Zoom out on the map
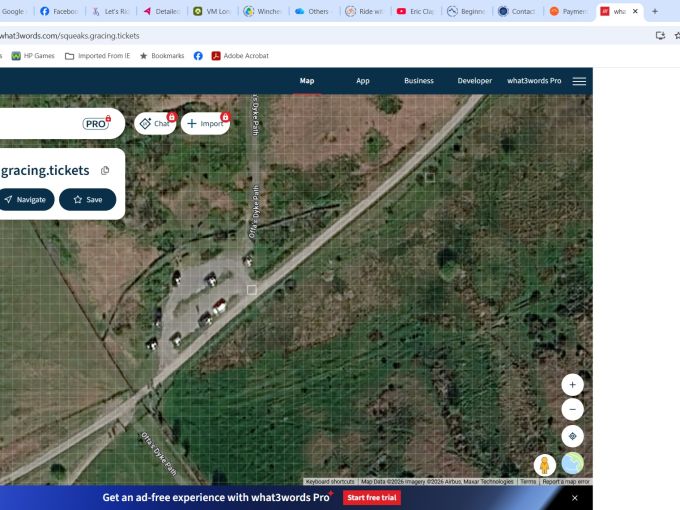The width and height of the screenshot is (680, 510). [572, 409]
